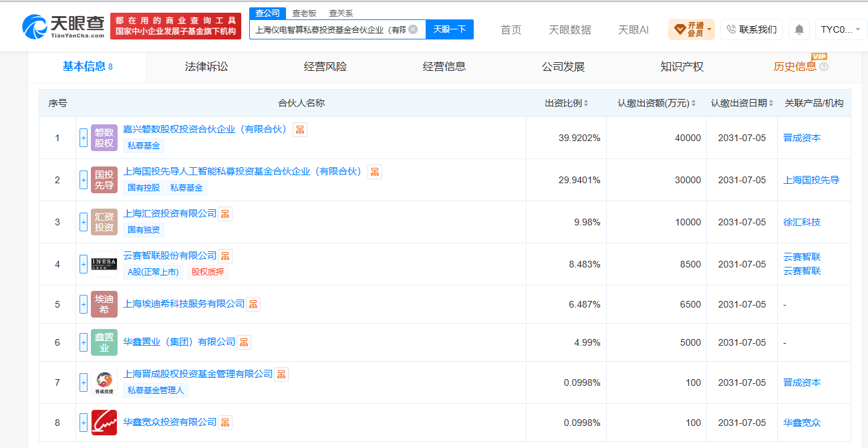Expand row 5 上海埃迪希 plus button

coord(84,304)
